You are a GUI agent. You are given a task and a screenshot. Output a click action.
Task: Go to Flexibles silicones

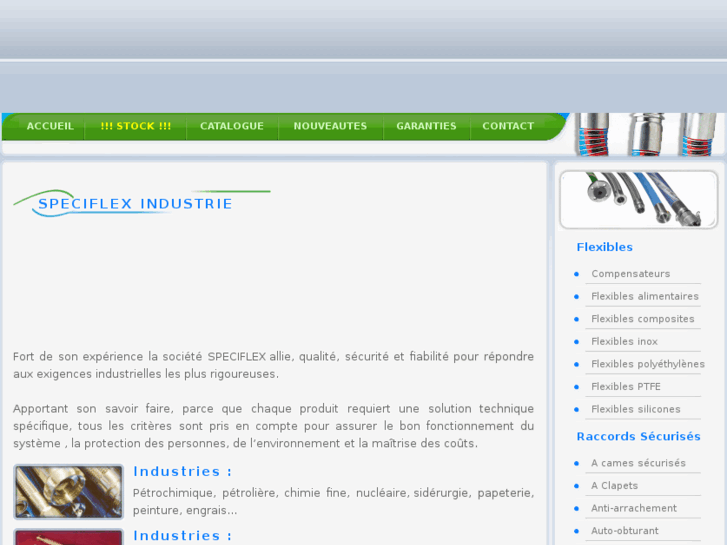636,410
